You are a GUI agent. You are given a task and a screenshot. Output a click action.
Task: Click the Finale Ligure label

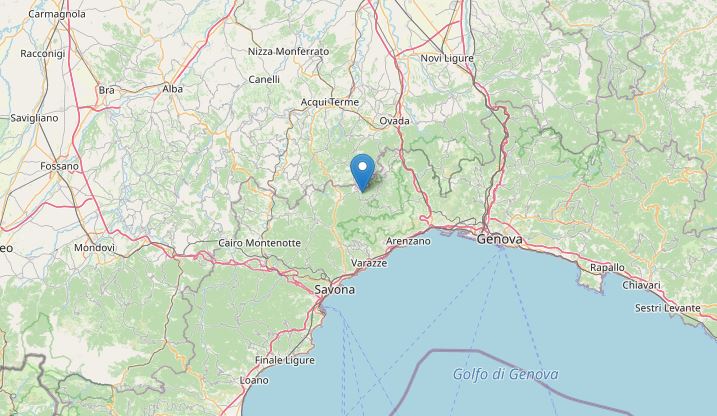click(285, 360)
